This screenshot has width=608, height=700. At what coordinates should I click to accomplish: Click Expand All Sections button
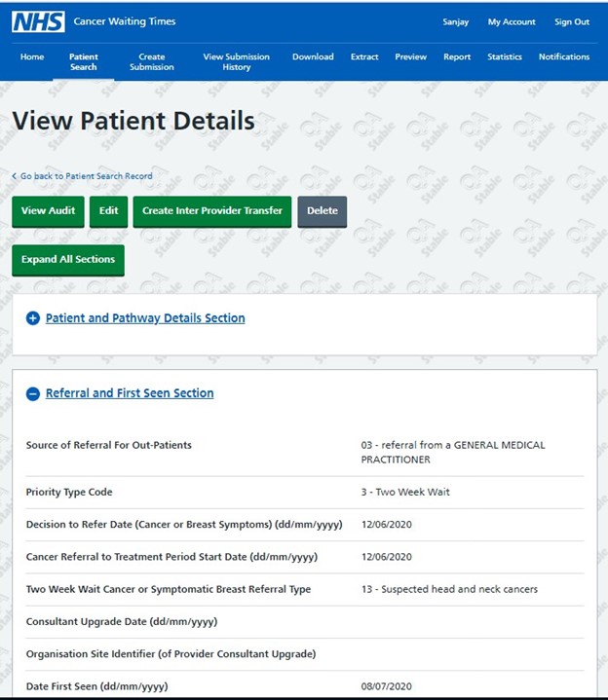68,260
